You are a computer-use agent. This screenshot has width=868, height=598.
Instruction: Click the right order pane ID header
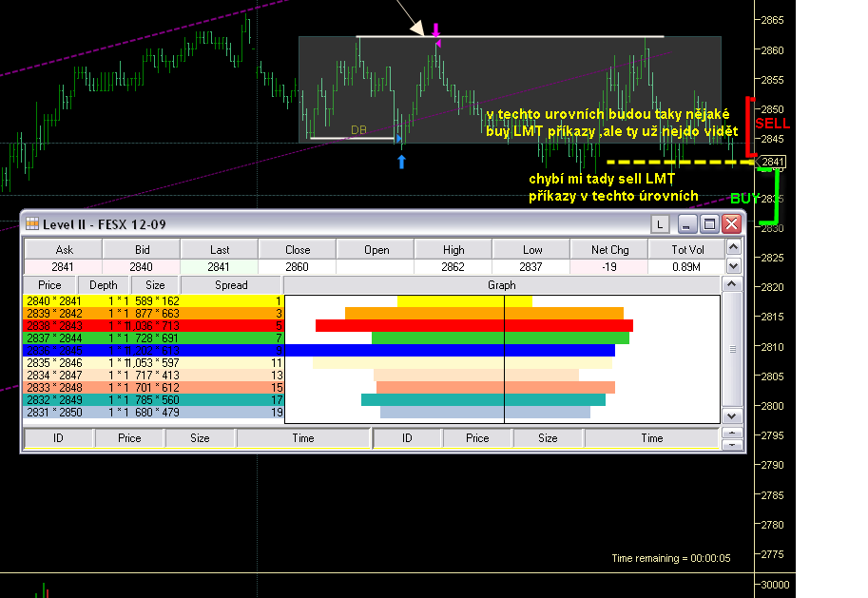407,438
